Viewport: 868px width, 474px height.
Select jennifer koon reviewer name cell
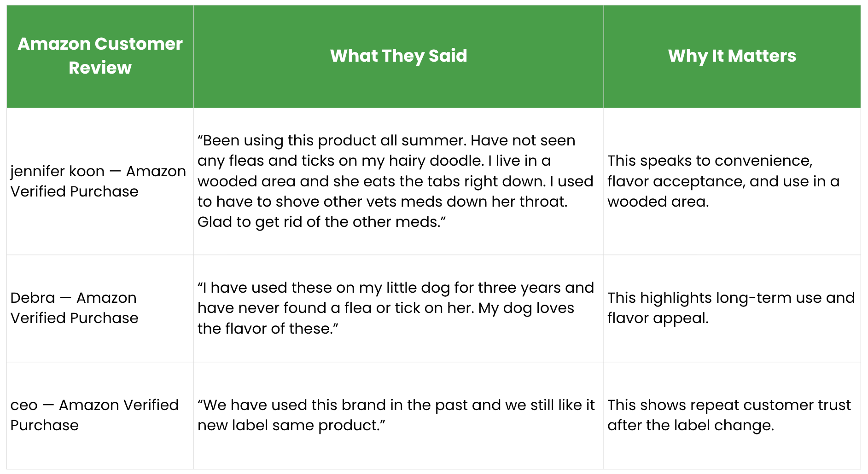[x=100, y=181]
